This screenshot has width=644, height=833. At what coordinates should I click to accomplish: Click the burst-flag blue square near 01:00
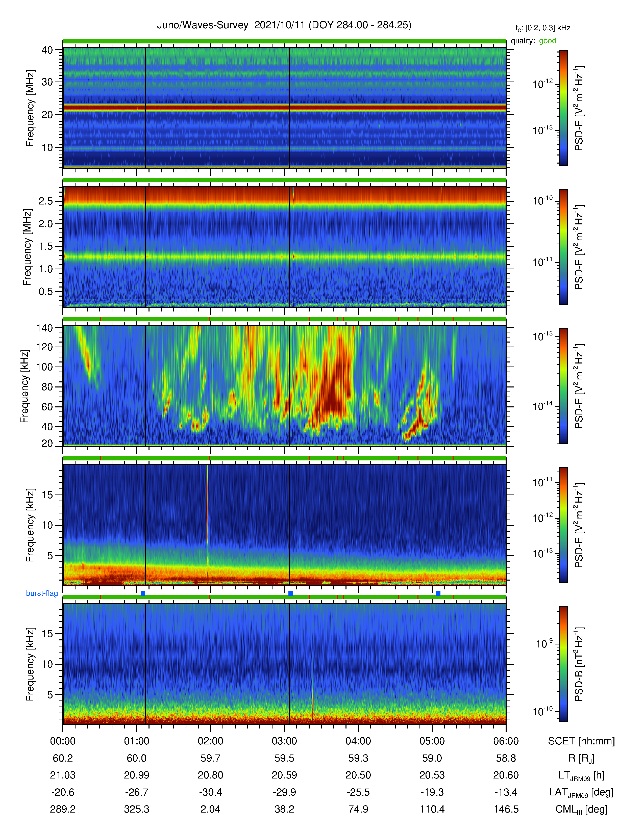coord(143,593)
